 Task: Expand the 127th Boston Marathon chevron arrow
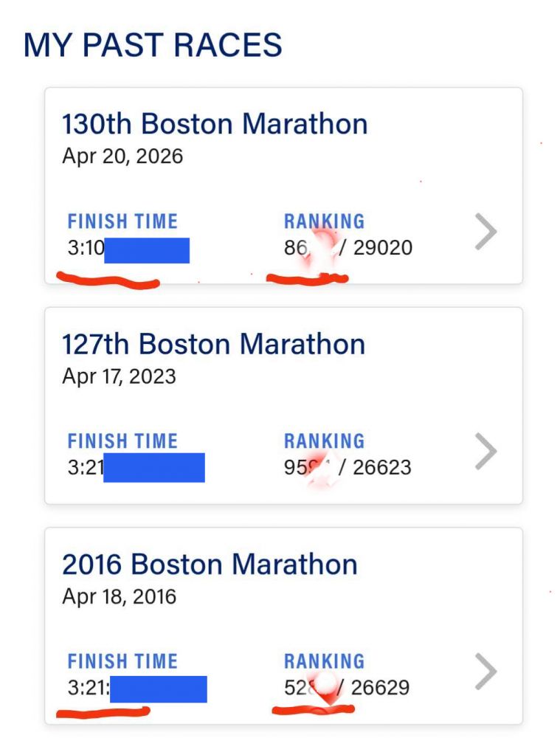point(485,452)
